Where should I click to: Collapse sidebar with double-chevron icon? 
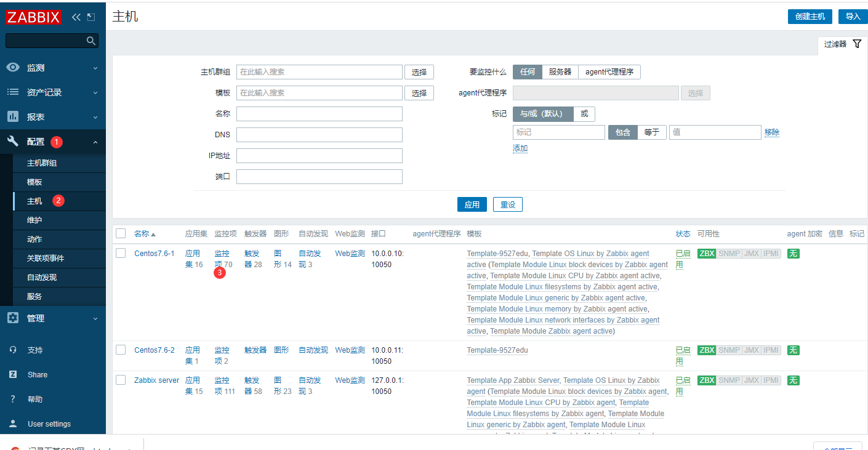(76, 17)
